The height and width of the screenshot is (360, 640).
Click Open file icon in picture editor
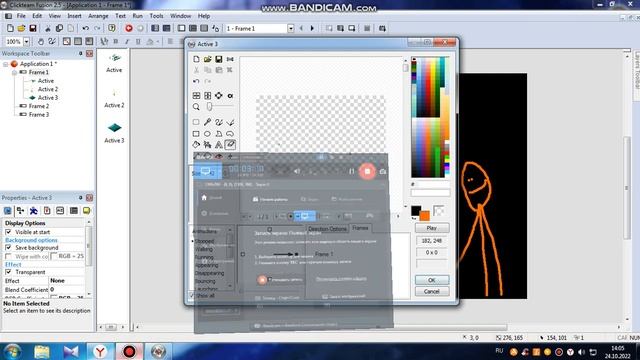pyautogui.click(x=207, y=60)
